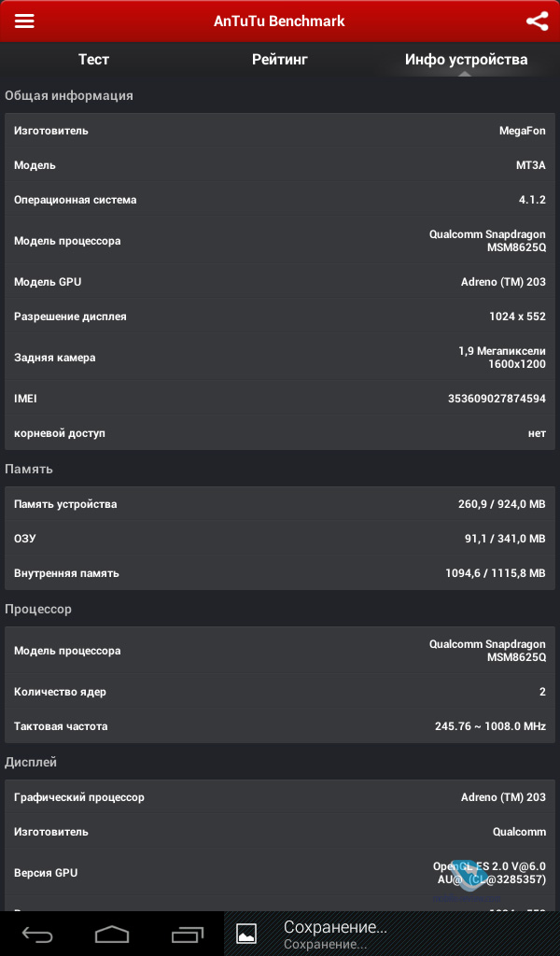The image size is (560, 956).
Task: Tap the image icon in saving notification
Action: click(x=246, y=933)
